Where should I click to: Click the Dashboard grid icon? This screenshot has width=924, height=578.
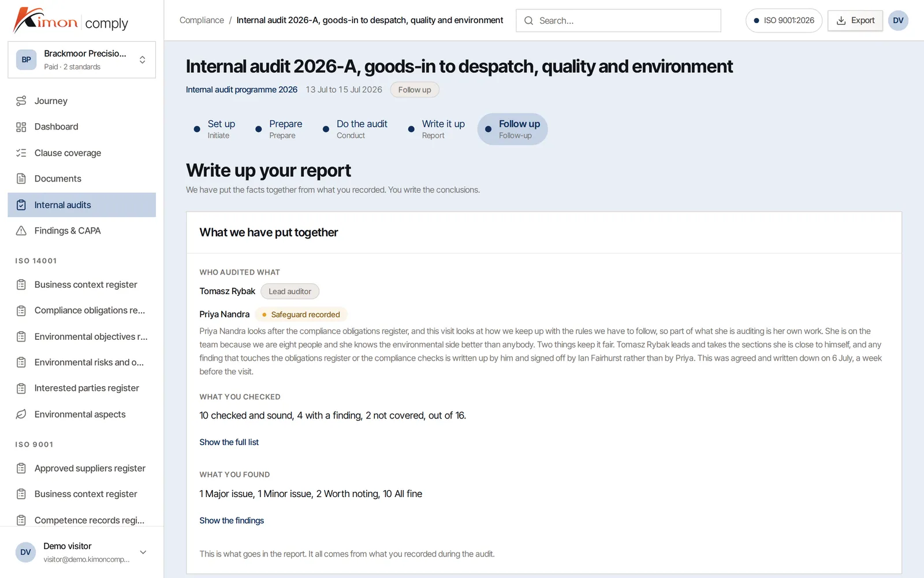[x=21, y=127]
